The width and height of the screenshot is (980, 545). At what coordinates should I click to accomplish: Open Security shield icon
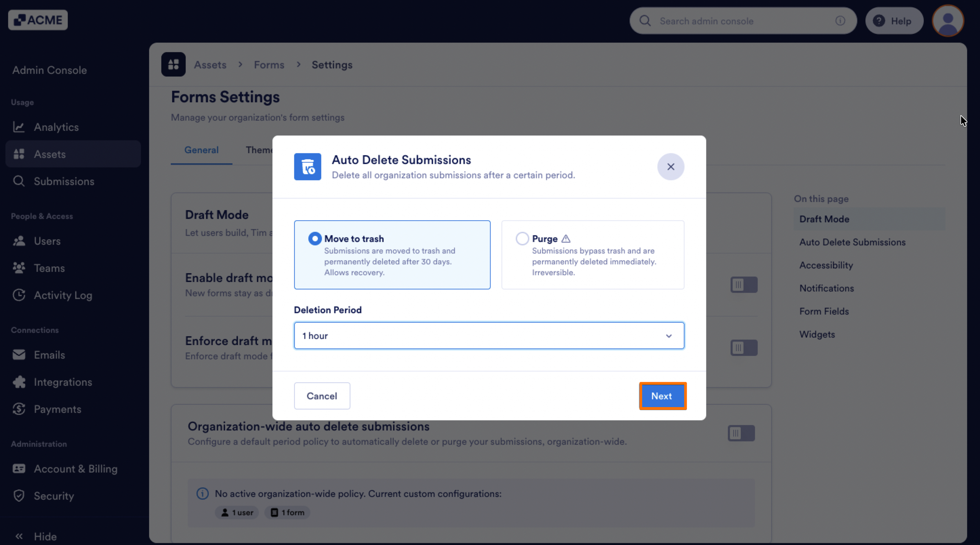[x=19, y=496]
